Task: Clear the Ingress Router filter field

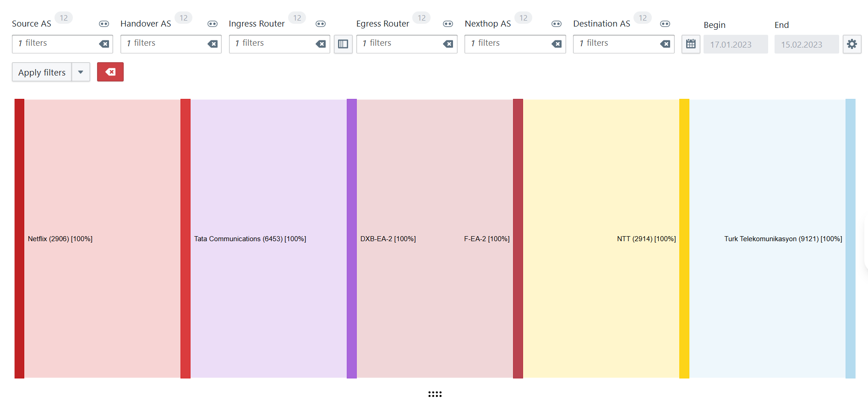Action: point(321,44)
